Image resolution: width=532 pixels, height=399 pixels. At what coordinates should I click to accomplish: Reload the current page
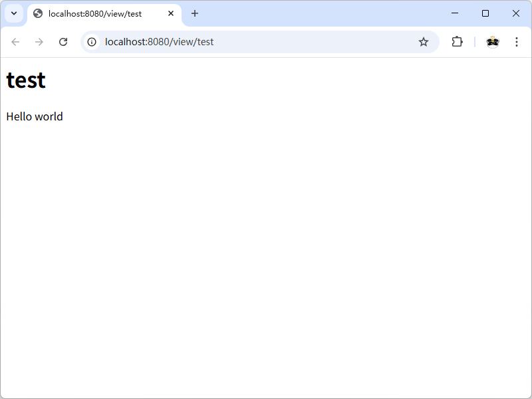coord(63,42)
